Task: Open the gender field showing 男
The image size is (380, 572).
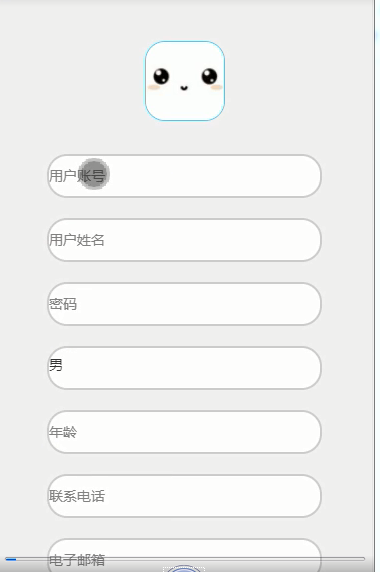Action: [x=185, y=368]
